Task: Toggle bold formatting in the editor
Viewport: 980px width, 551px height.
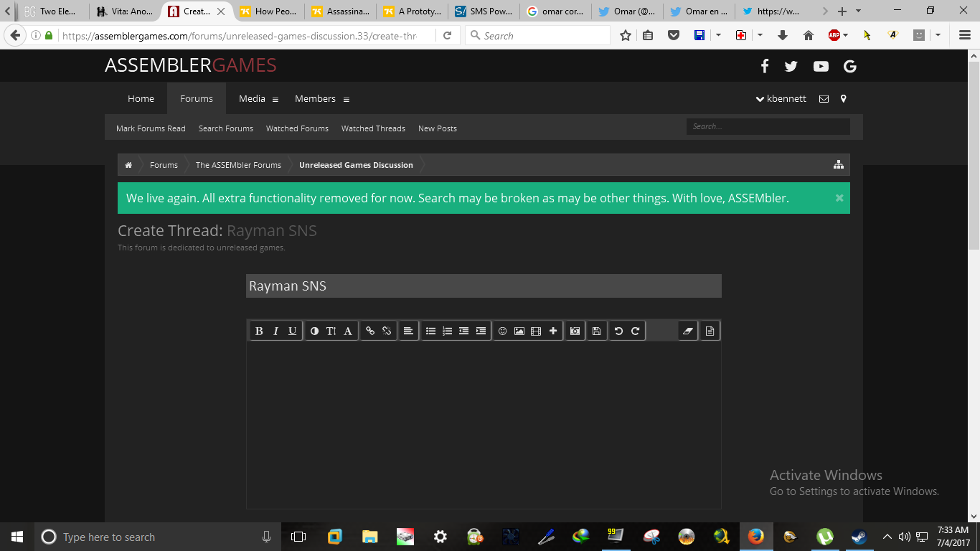Action: 259,331
